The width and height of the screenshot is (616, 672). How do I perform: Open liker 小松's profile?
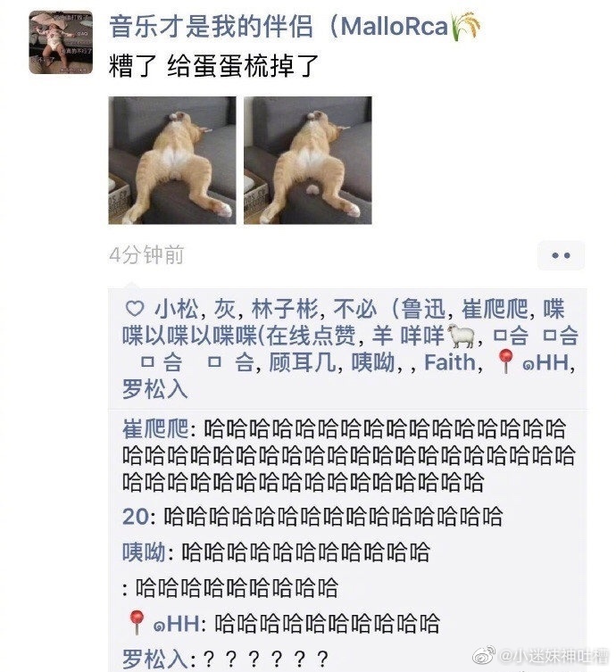tap(177, 309)
